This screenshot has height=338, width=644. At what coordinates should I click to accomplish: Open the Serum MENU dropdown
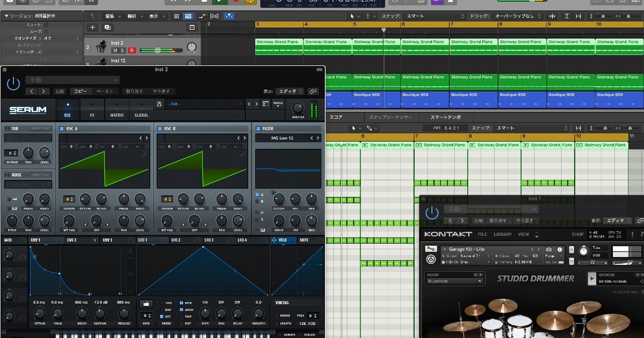click(x=278, y=104)
